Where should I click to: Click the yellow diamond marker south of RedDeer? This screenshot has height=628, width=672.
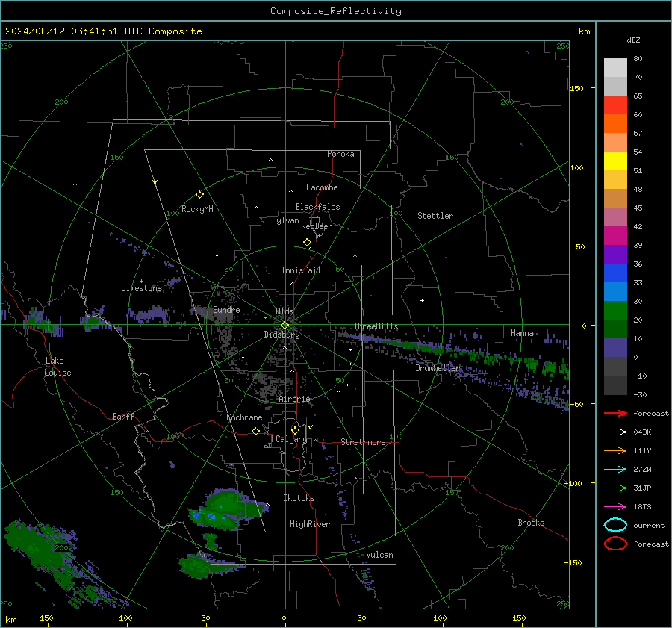[308, 243]
